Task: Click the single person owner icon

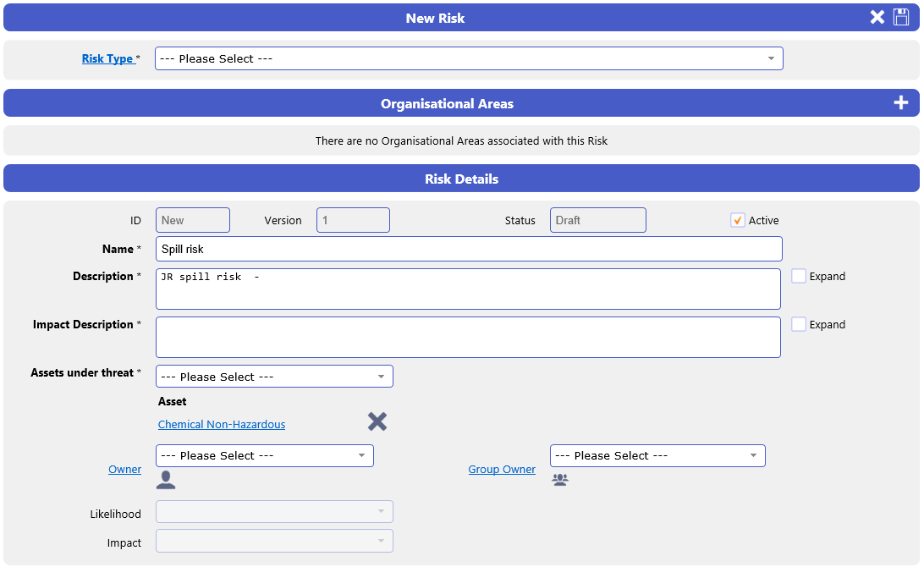Action: pyautogui.click(x=166, y=480)
